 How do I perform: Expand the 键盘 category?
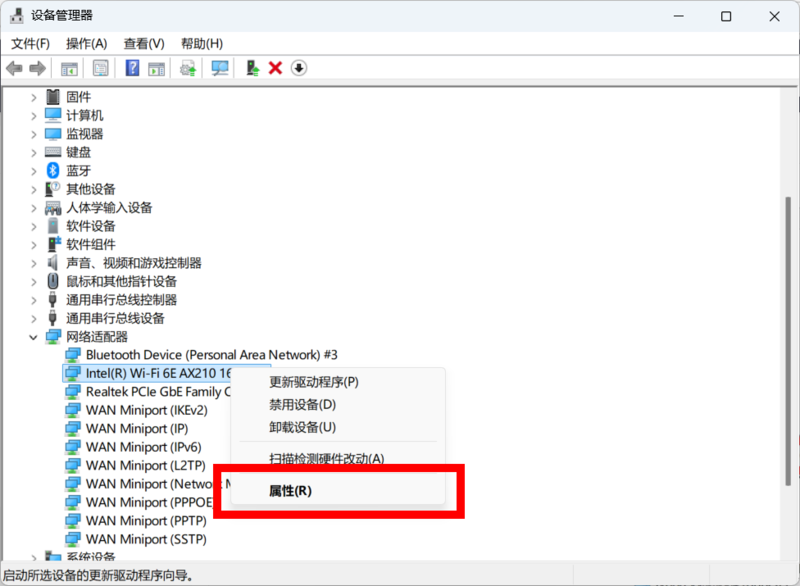point(34,152)
